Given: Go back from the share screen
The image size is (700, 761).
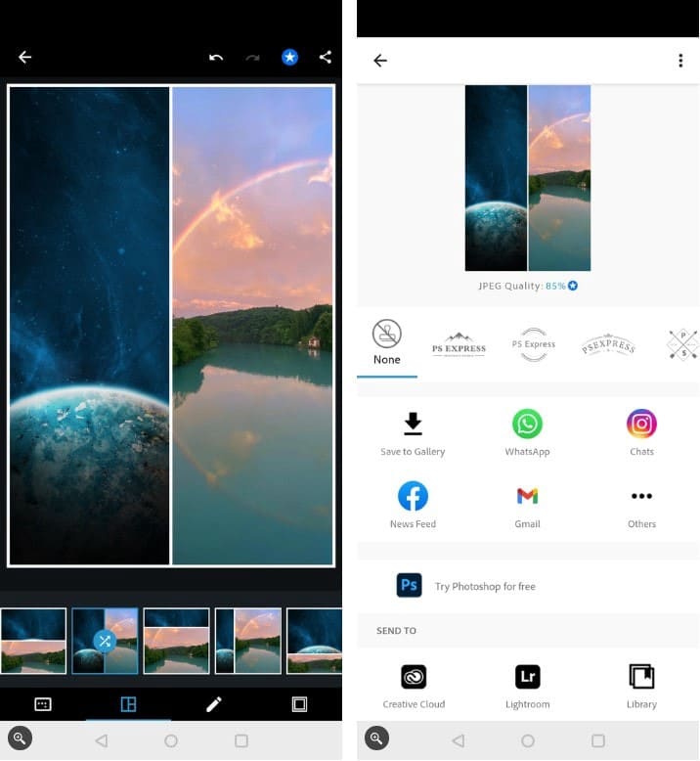Looking at the screenshot, I should tap(380, 61).
